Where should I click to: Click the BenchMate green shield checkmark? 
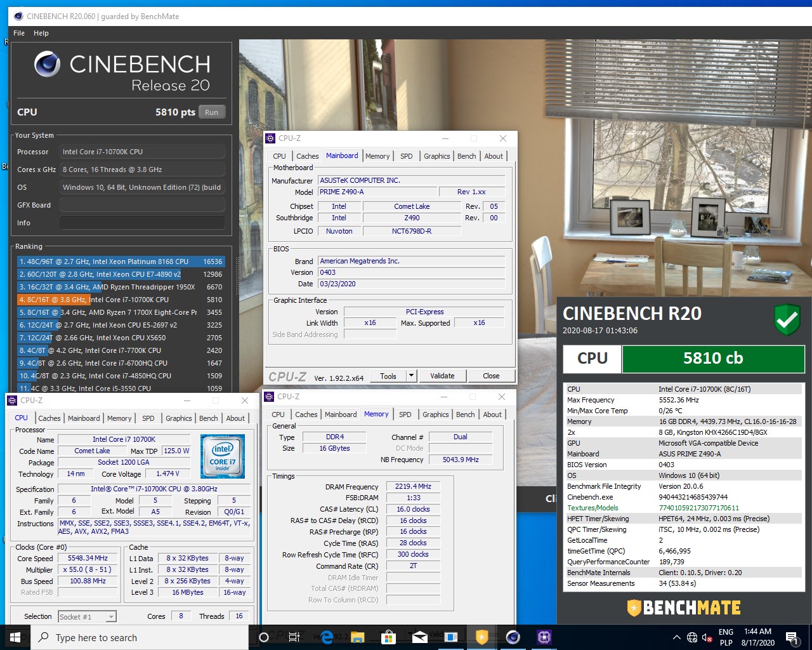(787, 319)
